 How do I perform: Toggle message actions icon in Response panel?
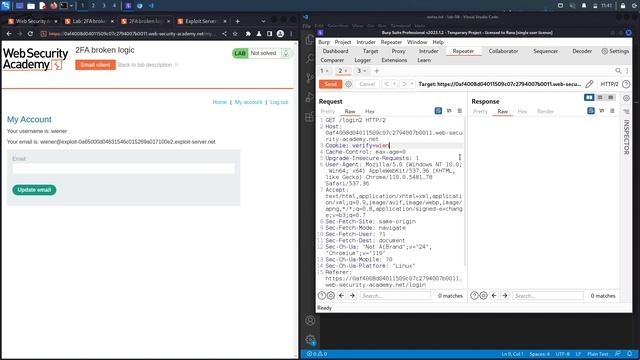point(591,111)
